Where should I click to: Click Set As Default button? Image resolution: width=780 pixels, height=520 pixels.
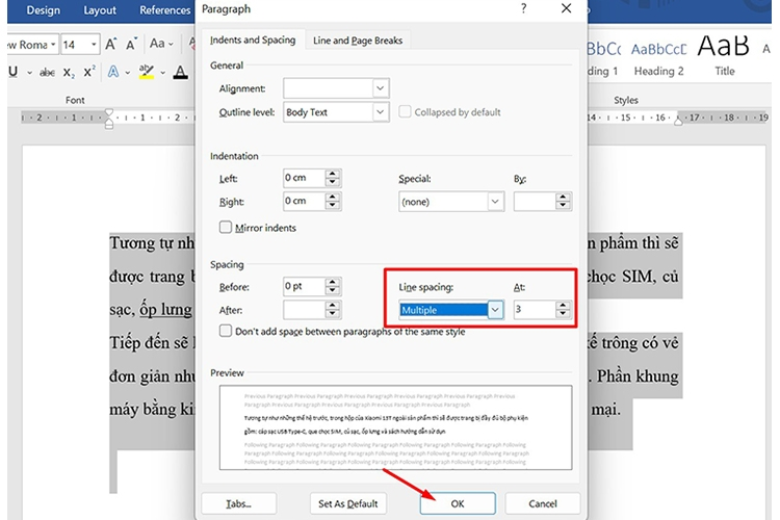click(348, 504)
